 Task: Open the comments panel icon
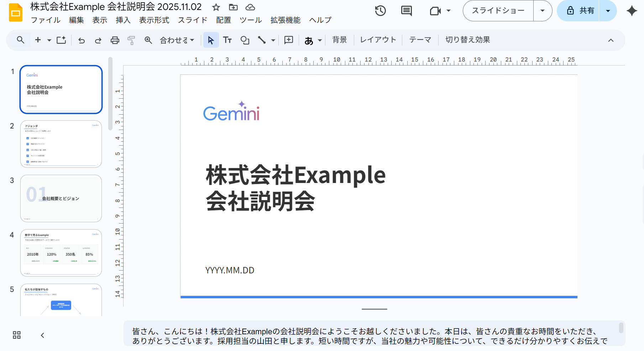click(406, 11)
